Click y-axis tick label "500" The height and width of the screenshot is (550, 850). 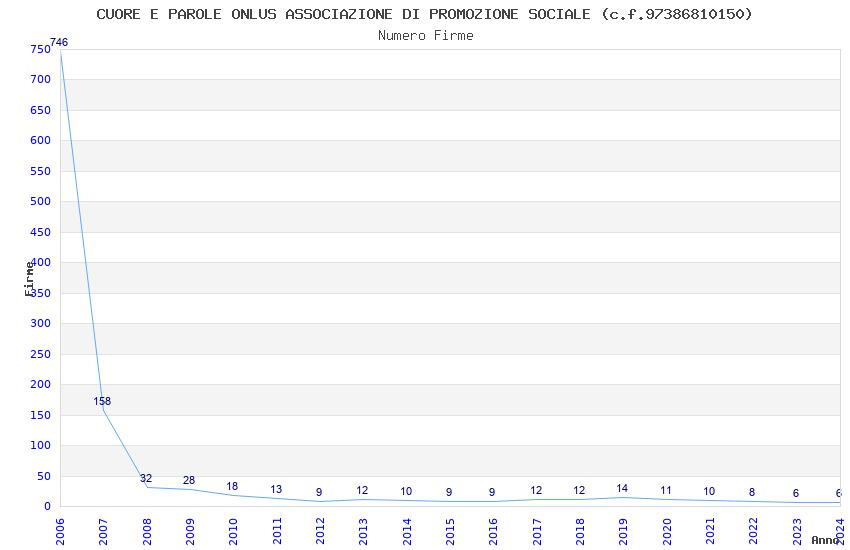click(41, 201)
